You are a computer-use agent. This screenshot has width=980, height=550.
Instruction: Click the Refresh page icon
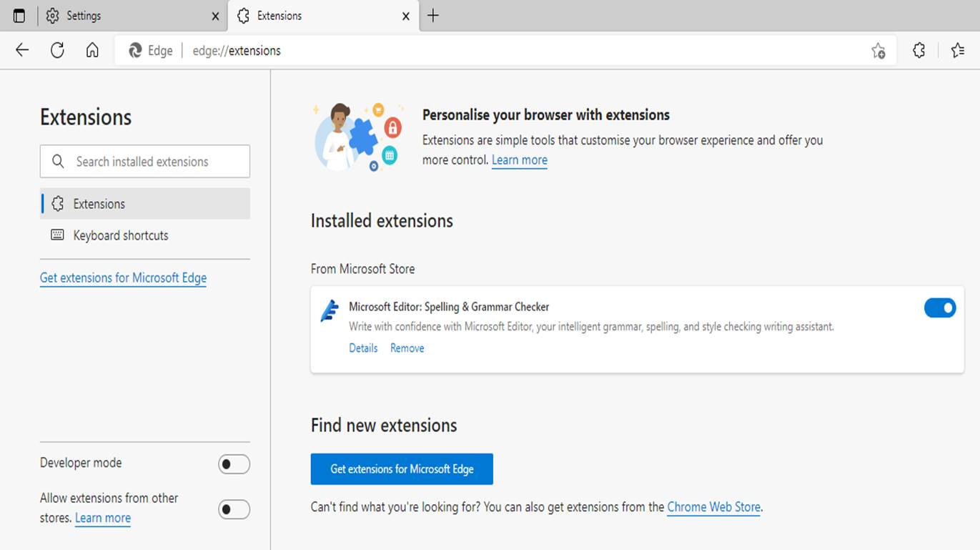57,50
